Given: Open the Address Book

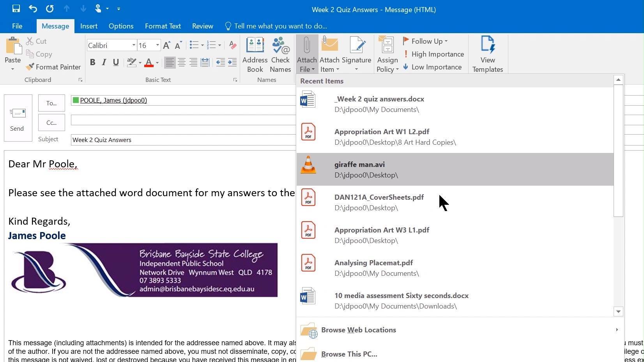Looking at the screenshot, I should [x=255, y=55].
